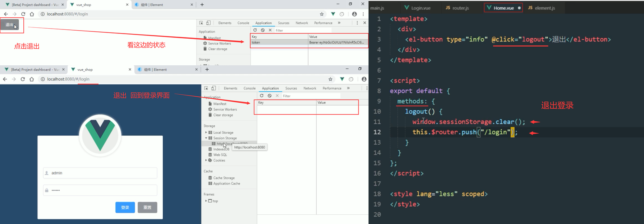Click the blue 登录 login button
644x224 pixels.
tap(125, 207)
